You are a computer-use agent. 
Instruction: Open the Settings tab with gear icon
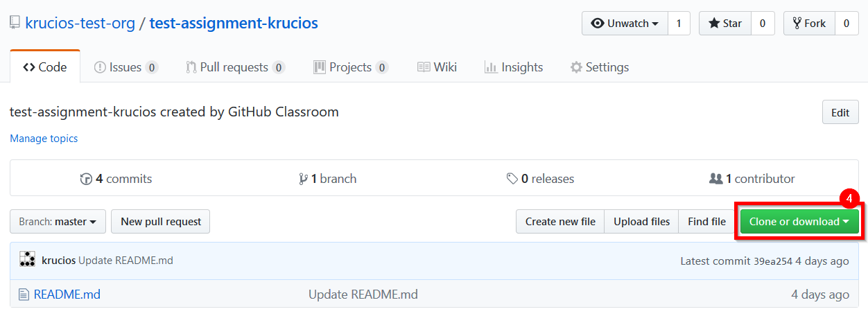tap(600, 67)
